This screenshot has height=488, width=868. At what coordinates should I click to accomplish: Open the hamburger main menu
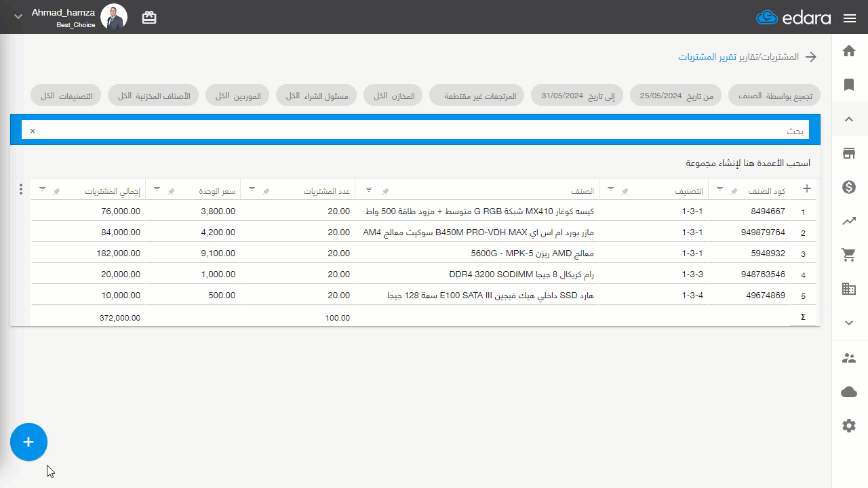pos(850,18)
